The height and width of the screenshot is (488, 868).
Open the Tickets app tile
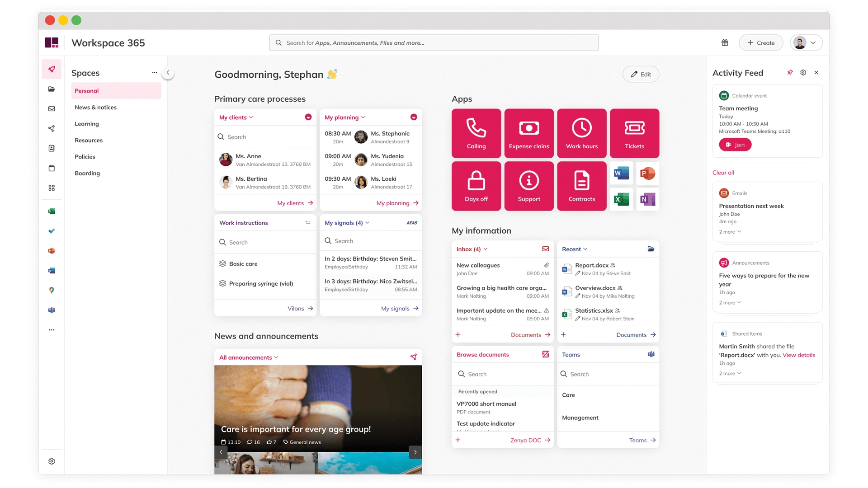pos(634,133)
